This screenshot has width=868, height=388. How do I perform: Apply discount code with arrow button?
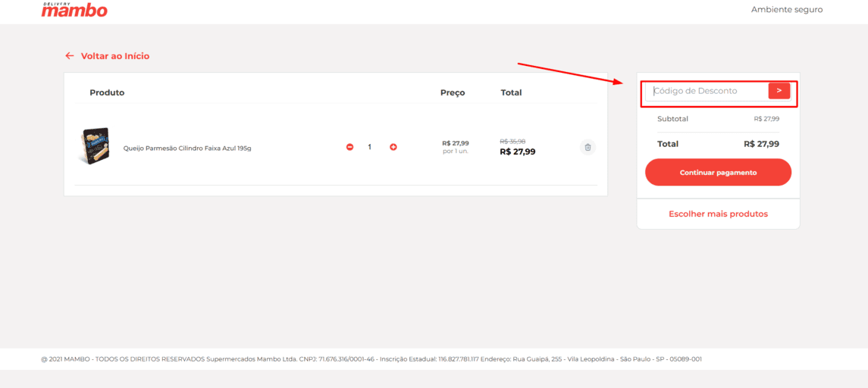click(x=779, y=91)
